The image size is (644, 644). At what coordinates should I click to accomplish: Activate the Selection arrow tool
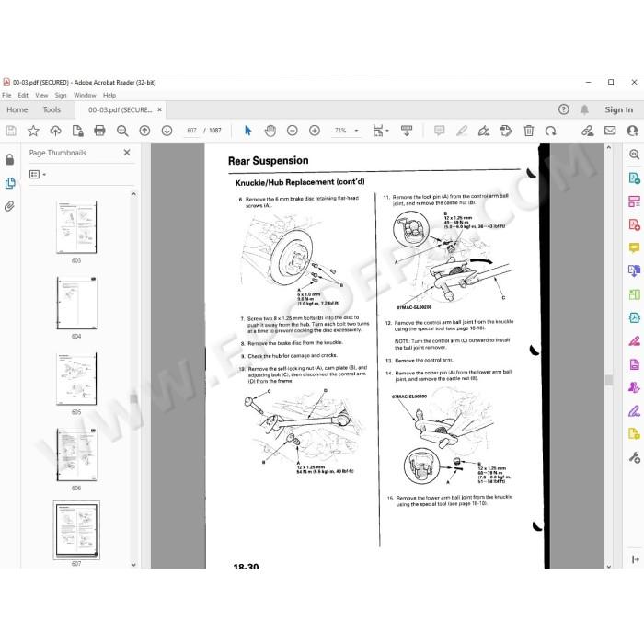click(x=247, y=131)
